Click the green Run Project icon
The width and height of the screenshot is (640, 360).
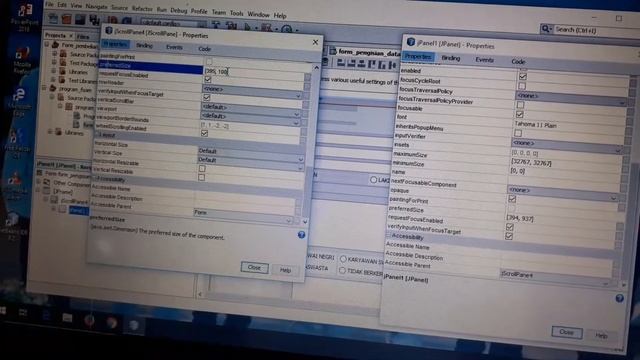247,27
